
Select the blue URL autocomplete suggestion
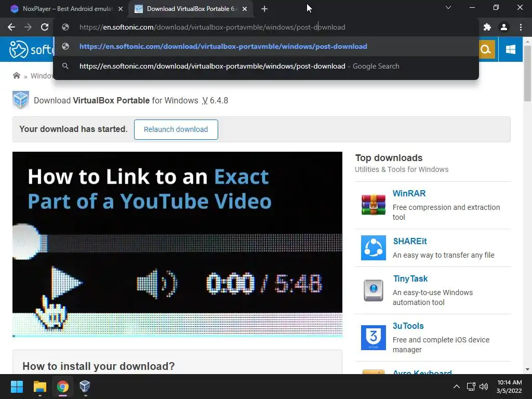266,46
